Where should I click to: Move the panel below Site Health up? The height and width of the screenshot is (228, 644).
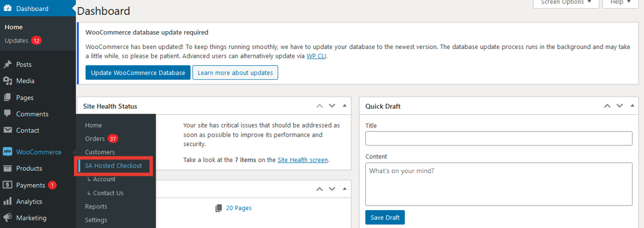click(319, 189)
